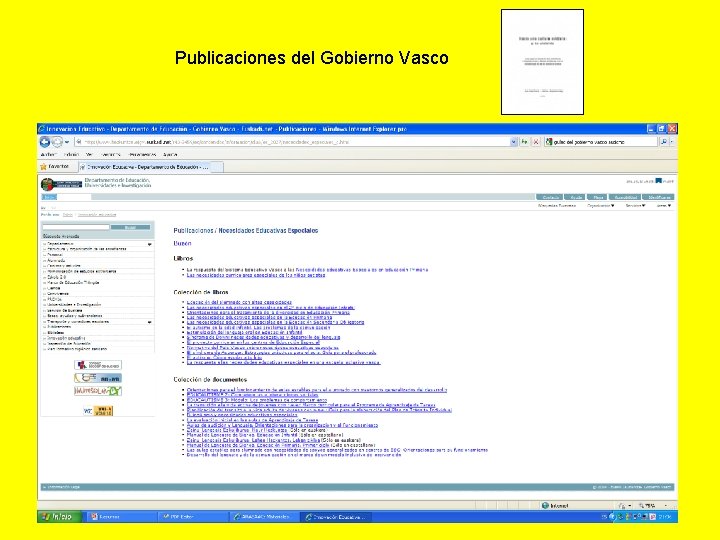The width and height of the screenshot is (720, 540).
Task: Expand Transporte y comedores escolares arrow
Action: tap(150, 322)
